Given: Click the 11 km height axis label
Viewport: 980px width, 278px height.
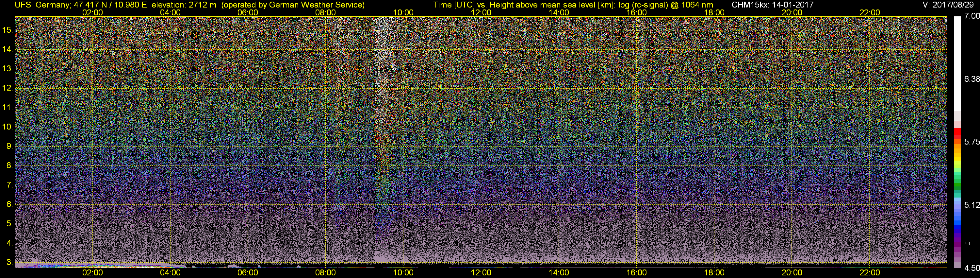Looking at the screenshot, I should pos(7,107).
